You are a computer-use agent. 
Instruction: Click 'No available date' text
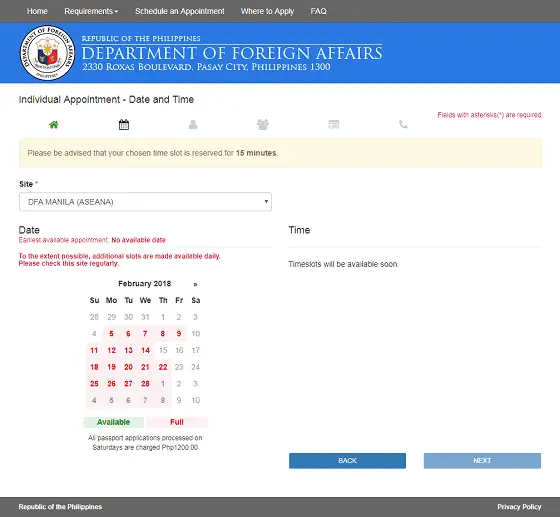[138, 240]
